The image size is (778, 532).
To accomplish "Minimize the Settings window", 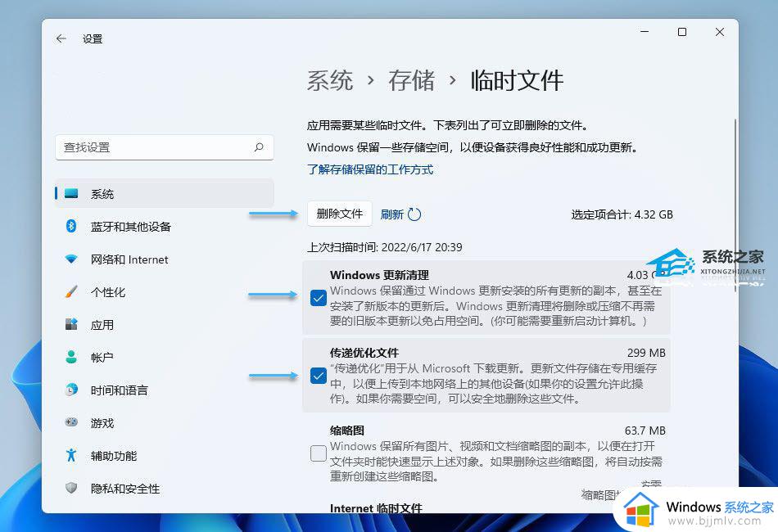I will (x=645, y=32).
